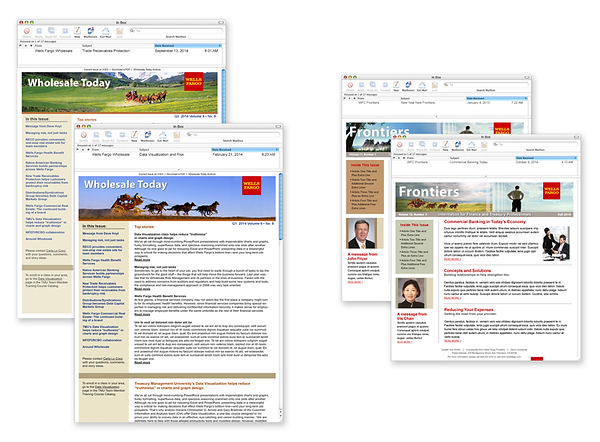This screenshot has width=600, height=442.
Task: Click search field in Commercial Banking Today window
Action: (535, 144)
